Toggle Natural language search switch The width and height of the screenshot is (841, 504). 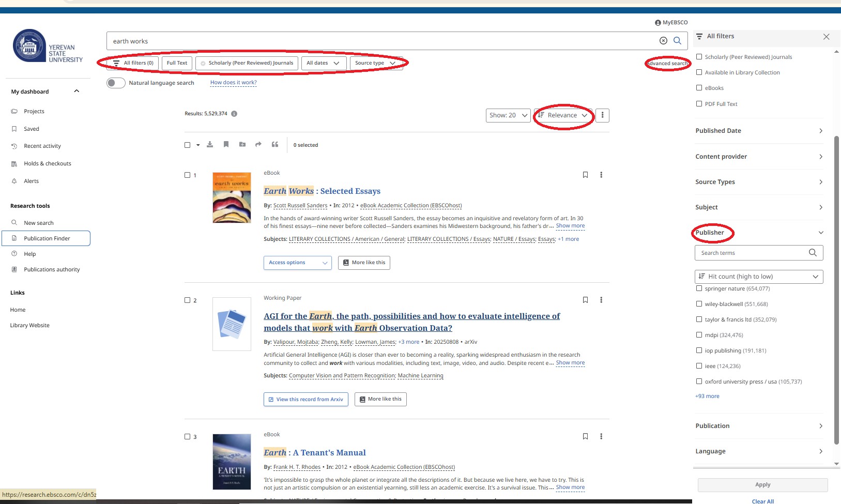[x=116, y=83]
